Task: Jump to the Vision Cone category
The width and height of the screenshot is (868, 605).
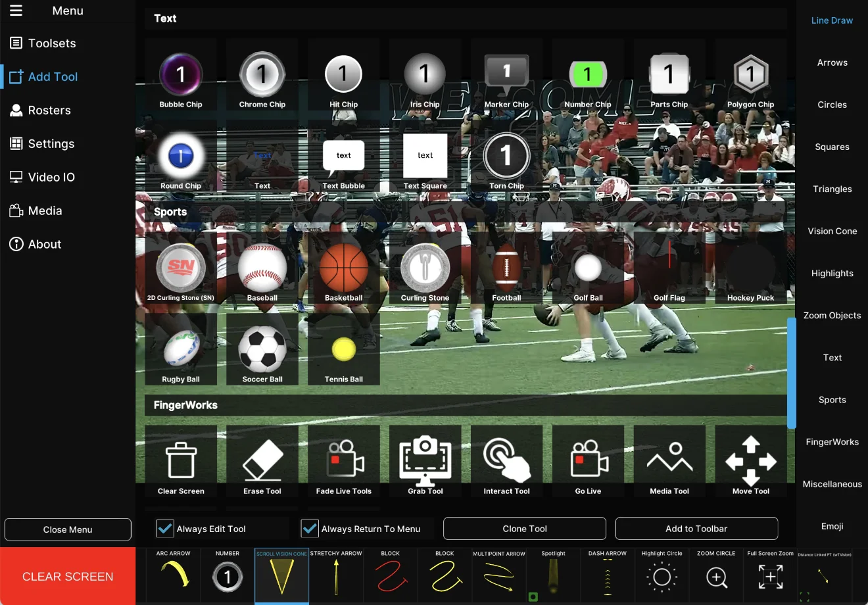Action: (832, 231)
